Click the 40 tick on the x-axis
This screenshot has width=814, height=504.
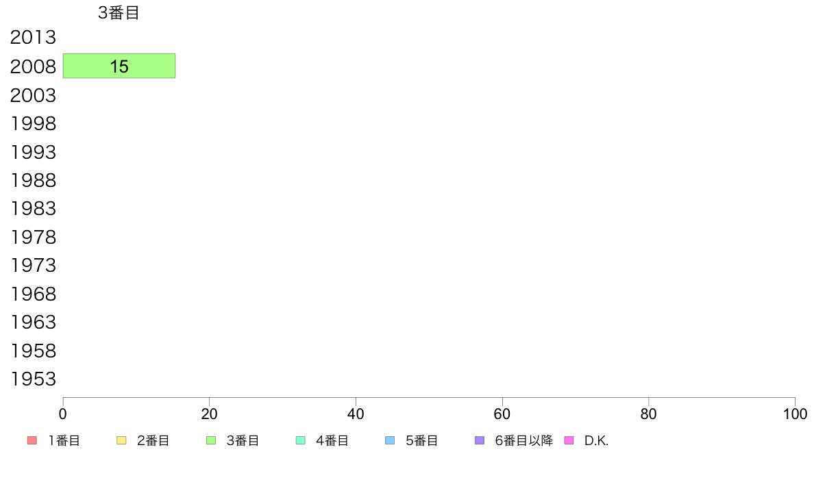click(x=356, y=414)
